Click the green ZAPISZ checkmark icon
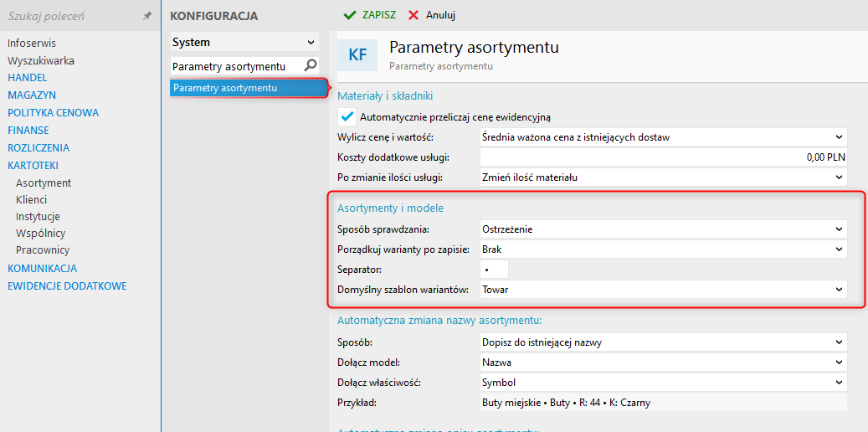This screenshot has height=432, width=868. (x=350, y=15)
